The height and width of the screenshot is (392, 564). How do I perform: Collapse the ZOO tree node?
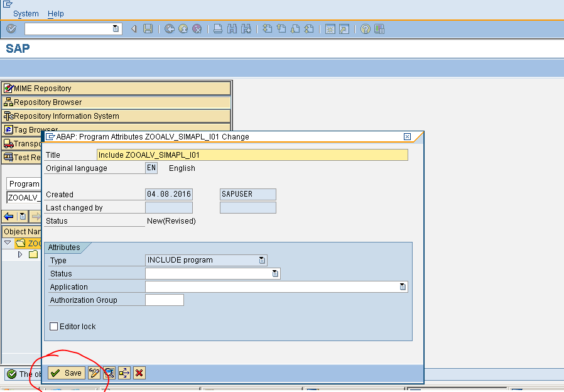tap(8, 242)
